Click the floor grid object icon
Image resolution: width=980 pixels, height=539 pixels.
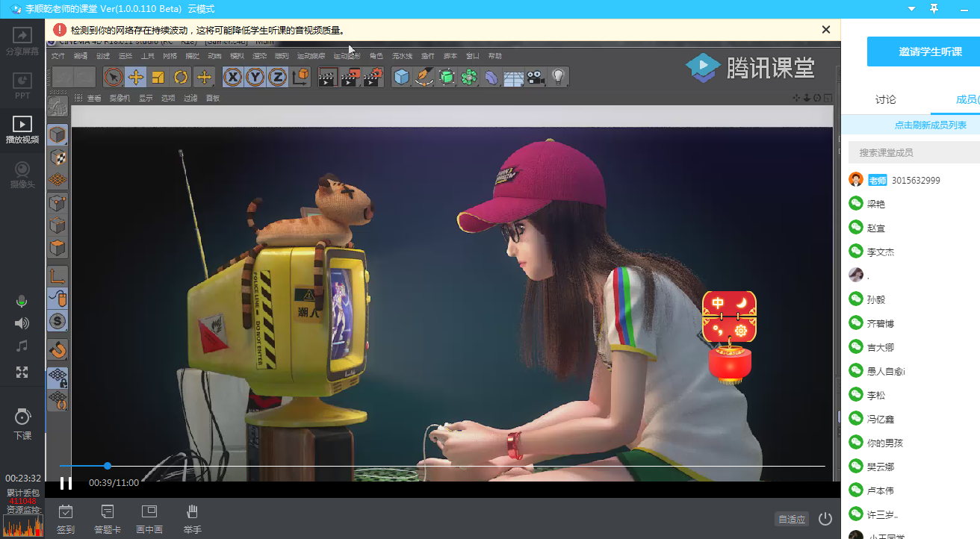513,77
